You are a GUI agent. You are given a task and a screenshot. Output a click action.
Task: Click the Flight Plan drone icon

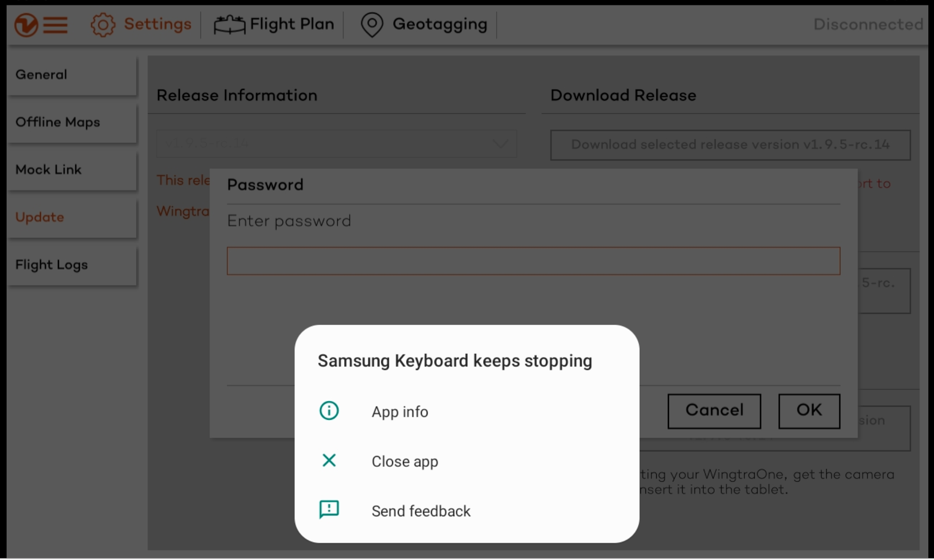[229, 24]
